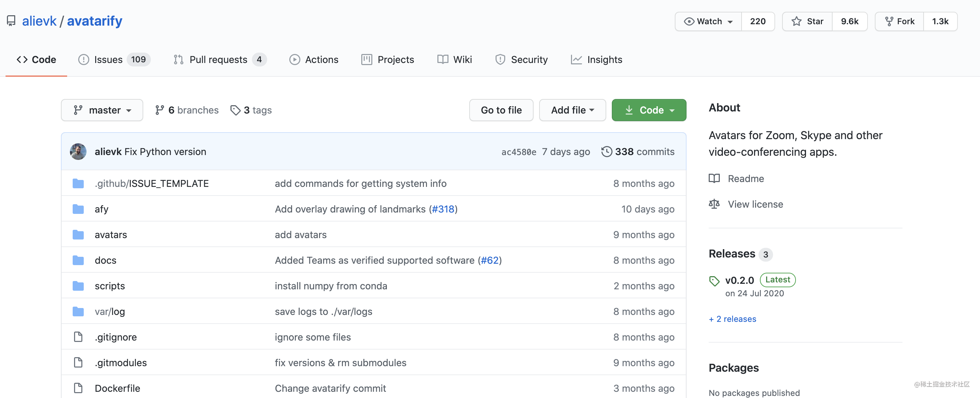This screenshot has width=980, height=398.
Task: Open commit 'Change avatarify commit'
Action: point(330,388)
